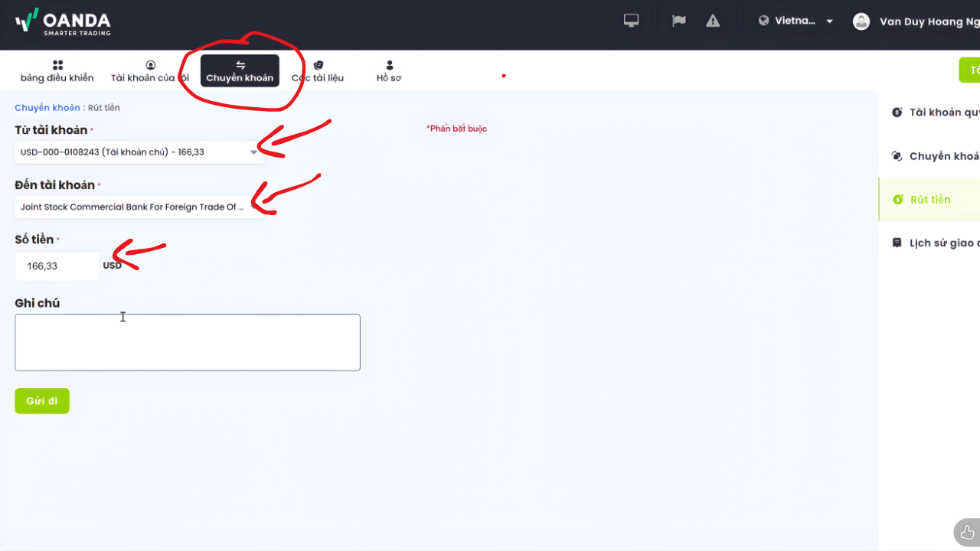This screenshot has height=551, width=980.
Task: Click the OANDA logo
Action: [x=63, y=22]
